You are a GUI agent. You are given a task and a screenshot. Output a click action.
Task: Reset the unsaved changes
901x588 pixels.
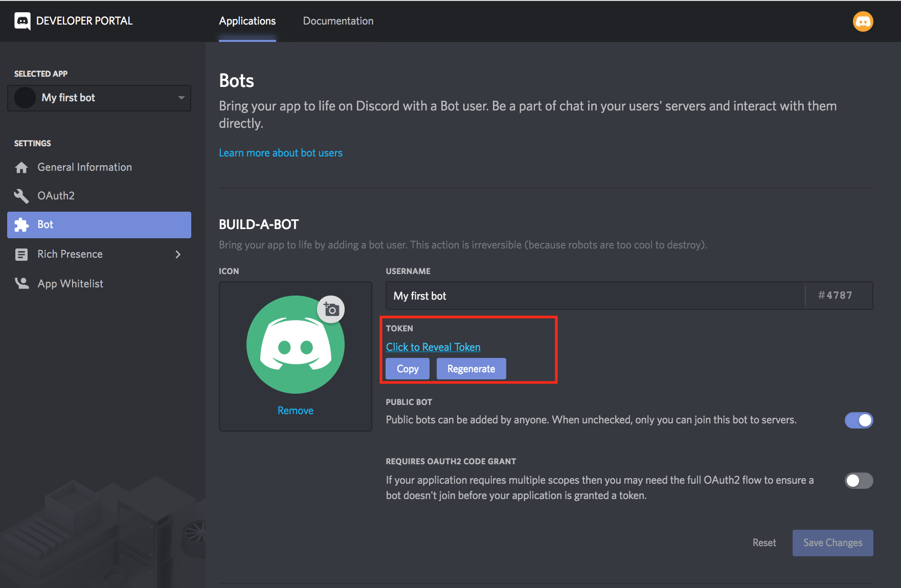764,542
